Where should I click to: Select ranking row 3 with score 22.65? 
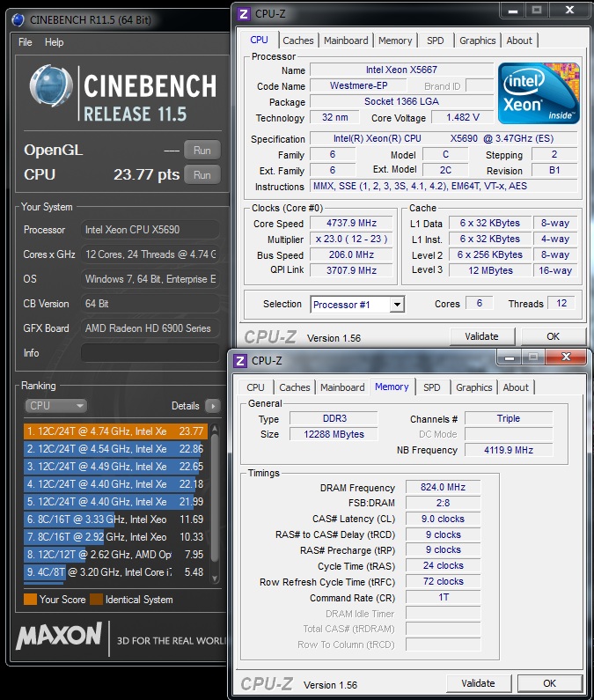[x=115, y=467]
